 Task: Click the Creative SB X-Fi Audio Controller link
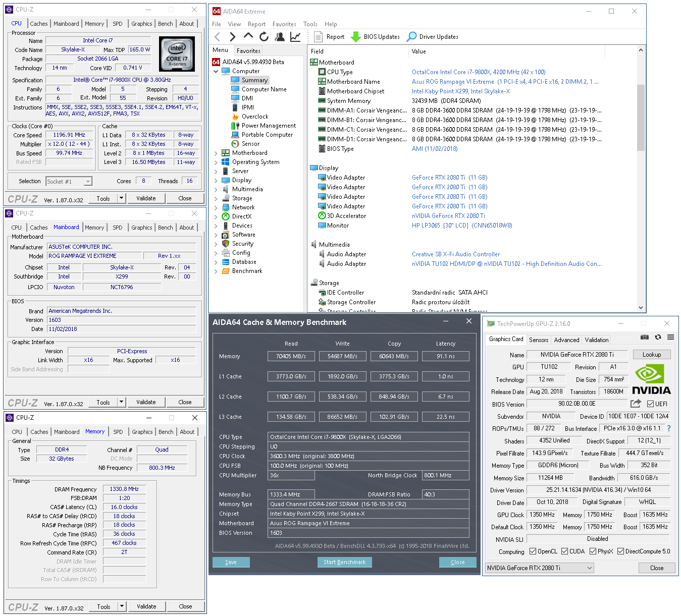point(456,254)
